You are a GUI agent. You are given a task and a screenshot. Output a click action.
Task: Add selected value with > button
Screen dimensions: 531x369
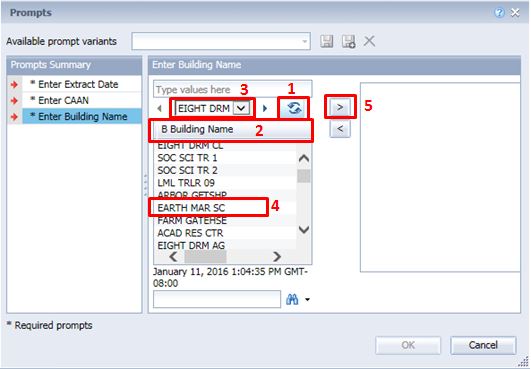pyautogui.click(x=340, y=107)
